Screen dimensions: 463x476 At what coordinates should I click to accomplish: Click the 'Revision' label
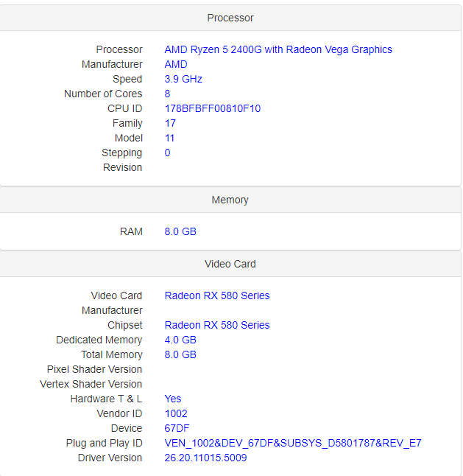122,167
